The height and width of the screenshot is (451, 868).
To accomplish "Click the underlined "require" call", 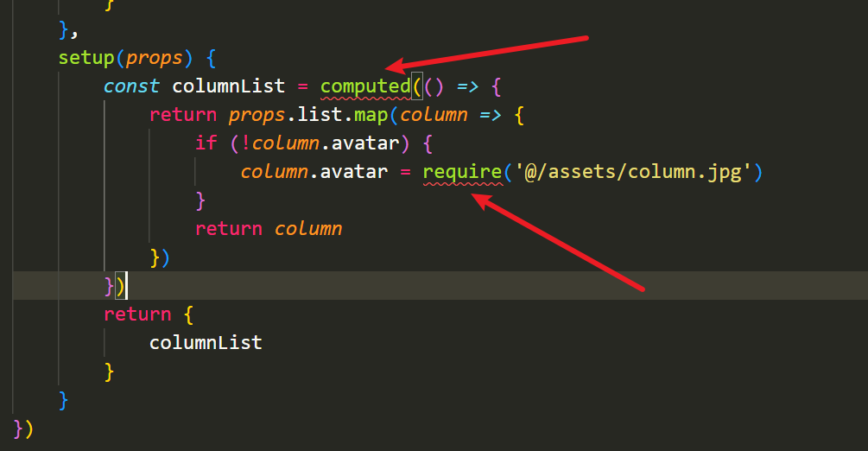I will pyautogui.click(x=461, y=172).
